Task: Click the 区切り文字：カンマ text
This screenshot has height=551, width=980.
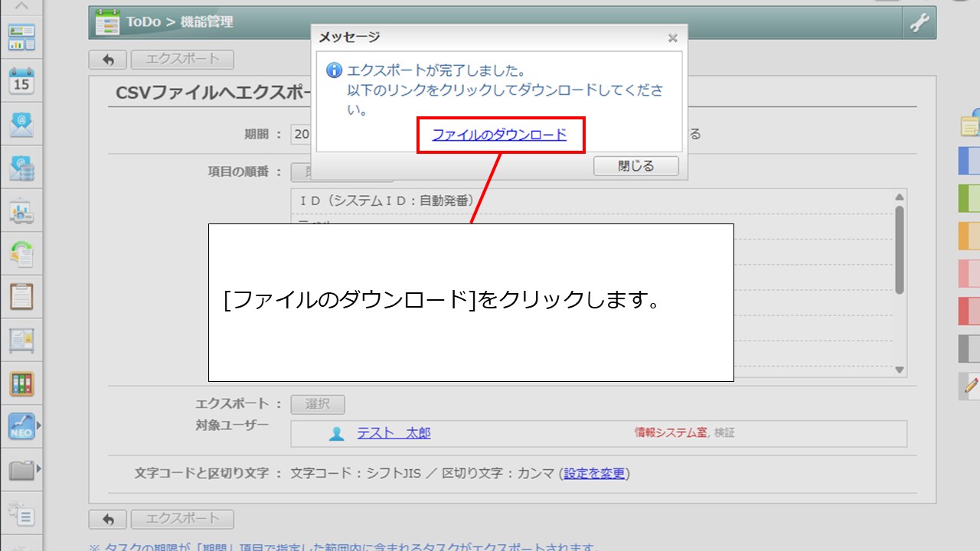Action: coord(498,474)
